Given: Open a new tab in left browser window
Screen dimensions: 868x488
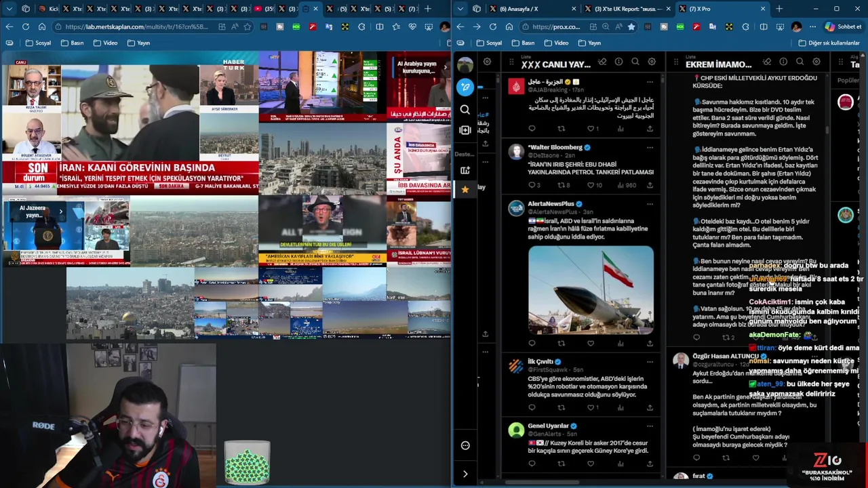Looking at the screenshot, I should pos(427,9).
